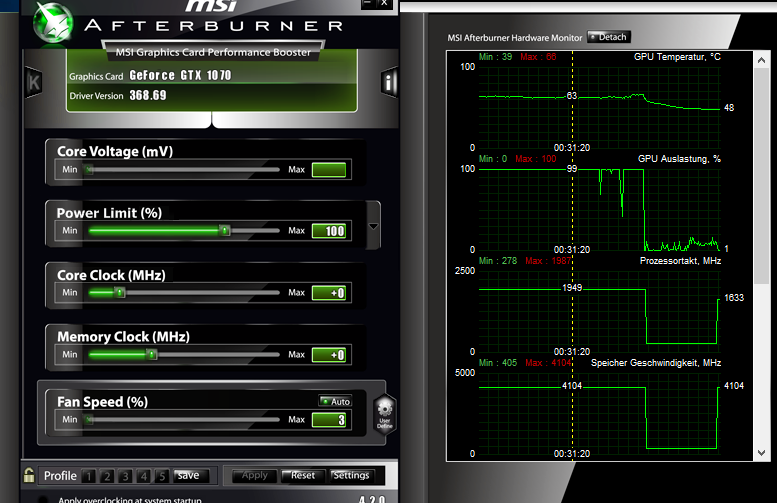Open Kombustor with the K button

[34, 82]
